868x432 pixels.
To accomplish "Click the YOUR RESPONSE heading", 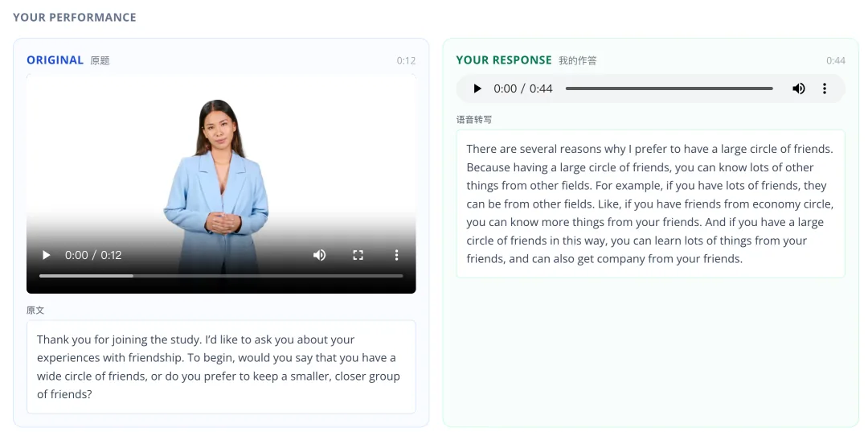I will [x=504, y=60].
